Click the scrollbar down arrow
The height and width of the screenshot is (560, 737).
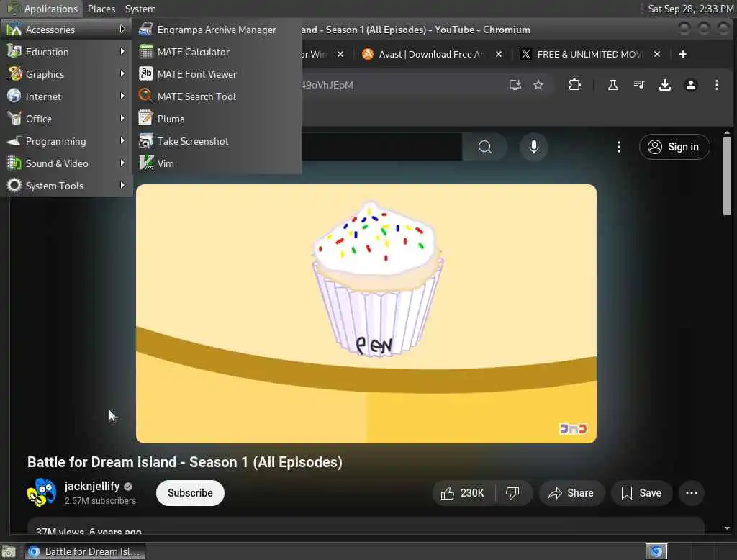[727, 528]
